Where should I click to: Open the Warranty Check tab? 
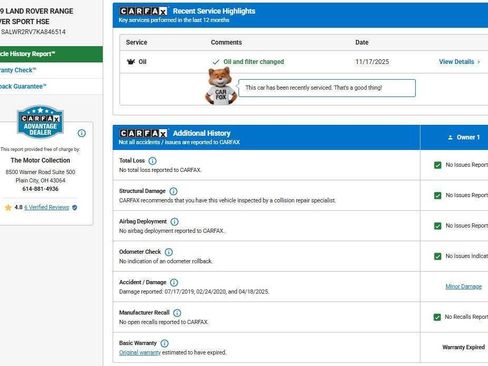51,70
